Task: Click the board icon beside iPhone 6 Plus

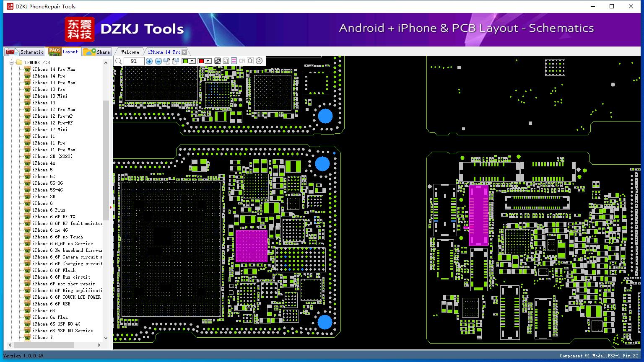Action: [x=27, y=210]
